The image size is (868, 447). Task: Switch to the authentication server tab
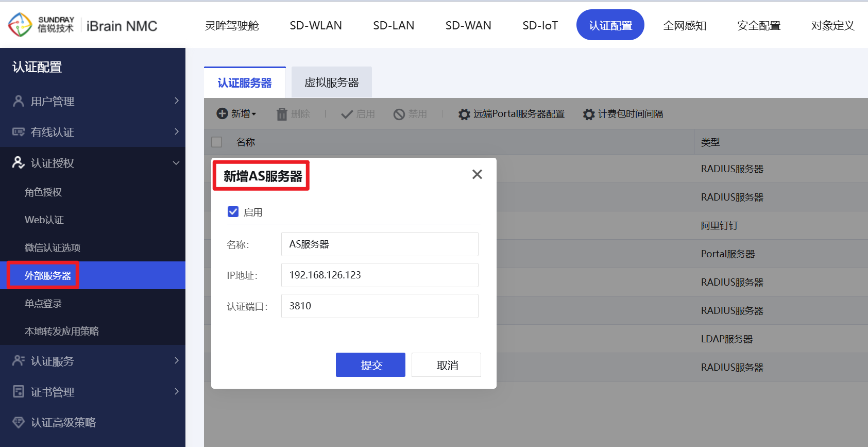[x=245, y=82]
